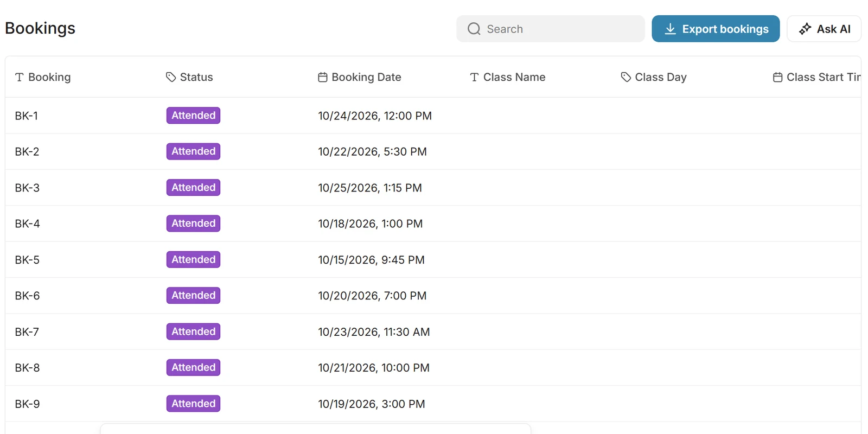This screenshot has height=434, width=868.
Task: Select date 10/22/2026, 5:30 PM
Action: click(372, 151)
